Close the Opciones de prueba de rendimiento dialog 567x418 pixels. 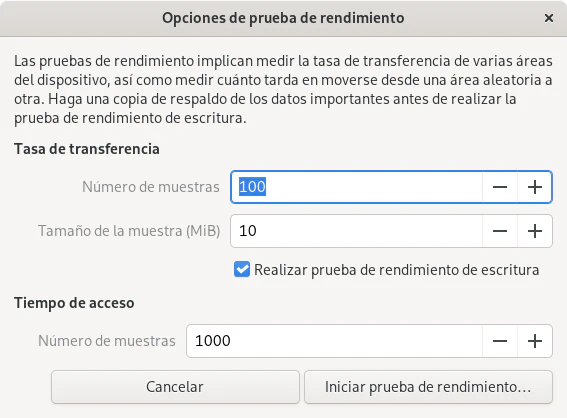[549, 18]
